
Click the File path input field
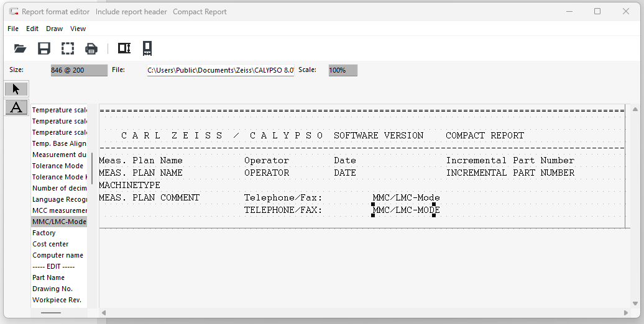(221, 70)
